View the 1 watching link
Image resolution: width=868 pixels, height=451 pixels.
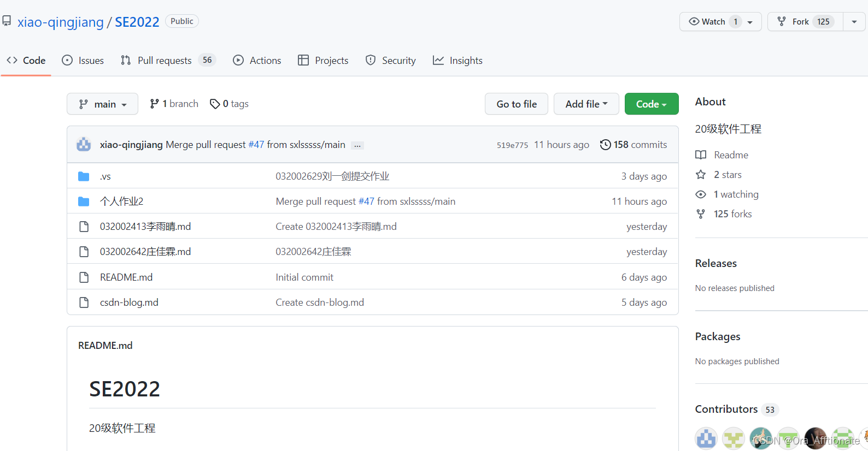tap(736, 194)
